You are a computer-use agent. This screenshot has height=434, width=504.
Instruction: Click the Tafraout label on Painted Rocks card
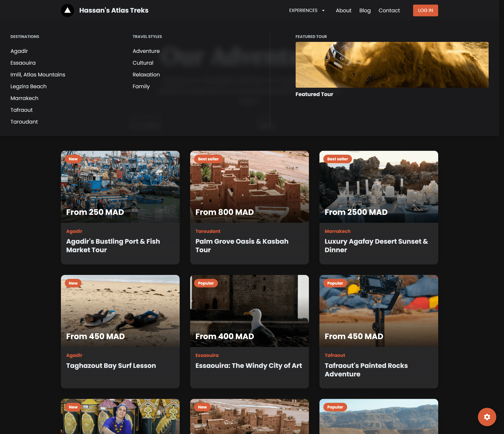(335, 355)
